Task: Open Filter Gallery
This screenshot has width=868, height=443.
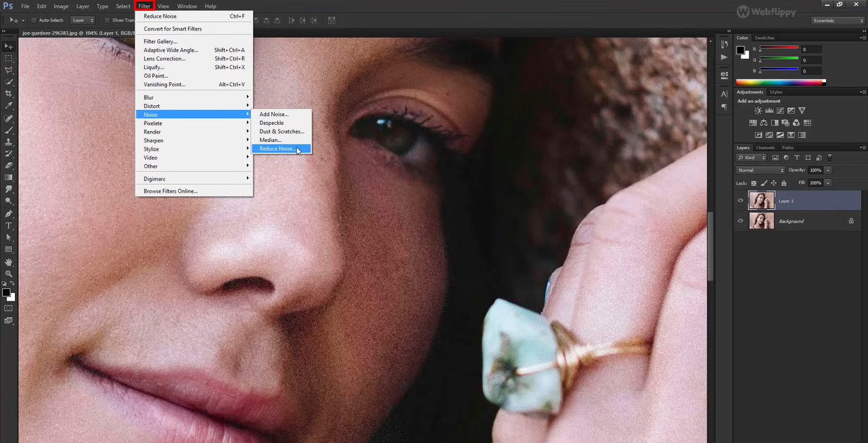Action: 194,41
